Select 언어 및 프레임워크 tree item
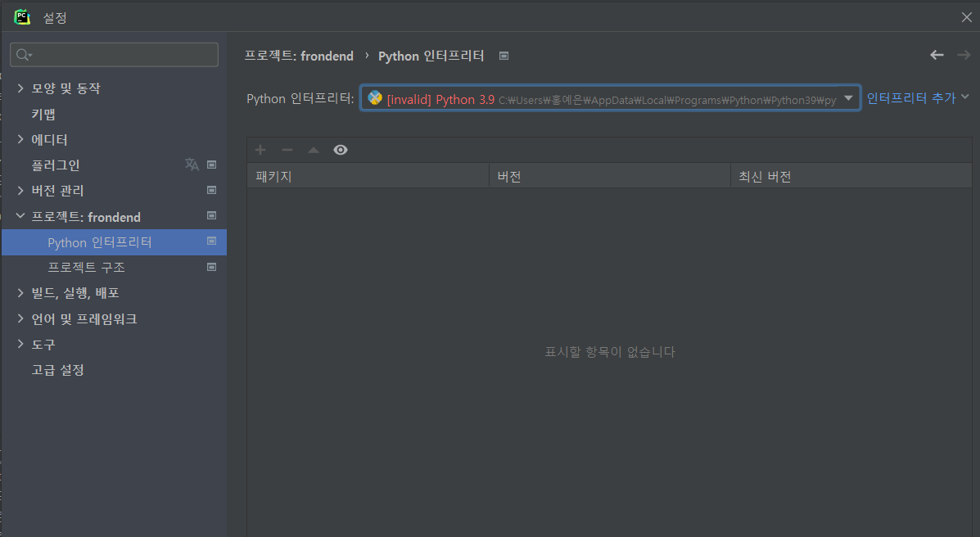The height and width of the screenshot is (537, 980). point(84,318)
